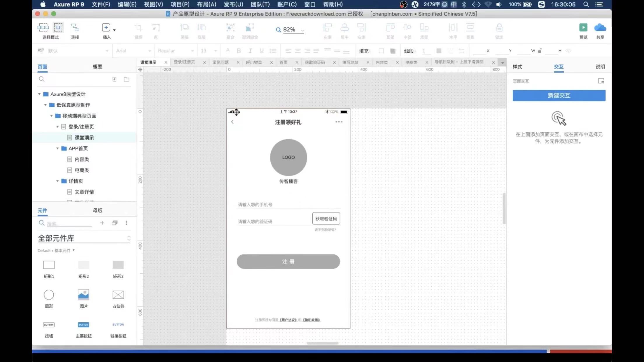Click the 获取验证码 button on canvas
The height and width of the screenshot is (362, 644).
point(326,219)
